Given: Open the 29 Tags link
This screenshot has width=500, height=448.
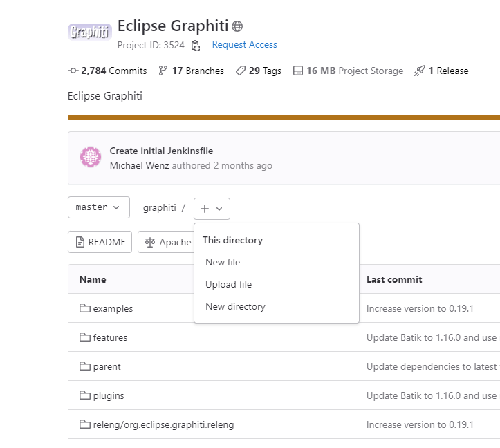Looking at the screenshot, I should pyautogui.click(x=258, y=71).
